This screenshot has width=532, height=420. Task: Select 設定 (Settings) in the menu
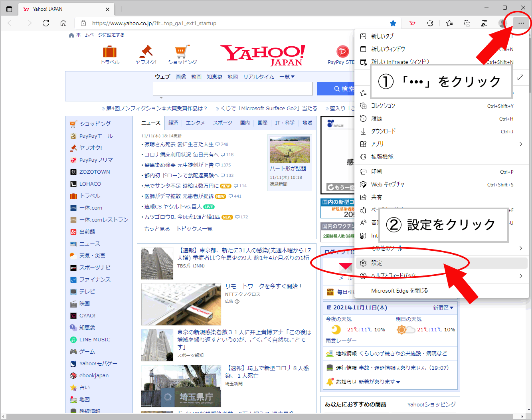(x=441, y=263)
